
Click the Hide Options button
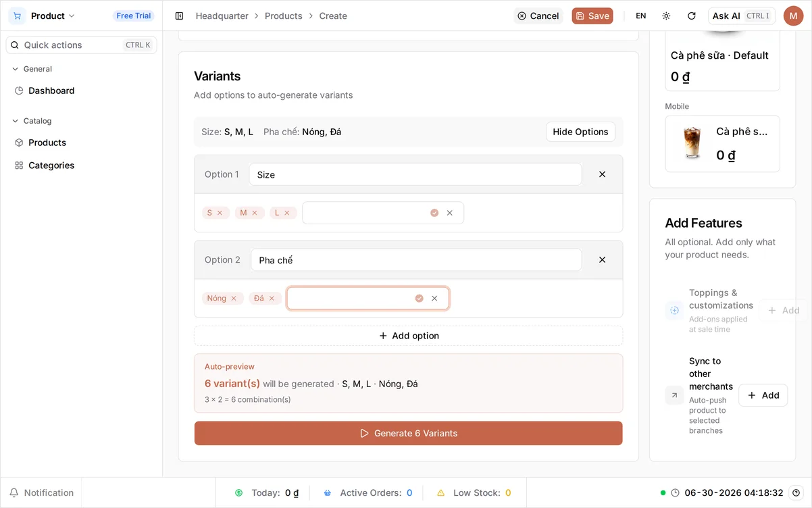[580, 132]
